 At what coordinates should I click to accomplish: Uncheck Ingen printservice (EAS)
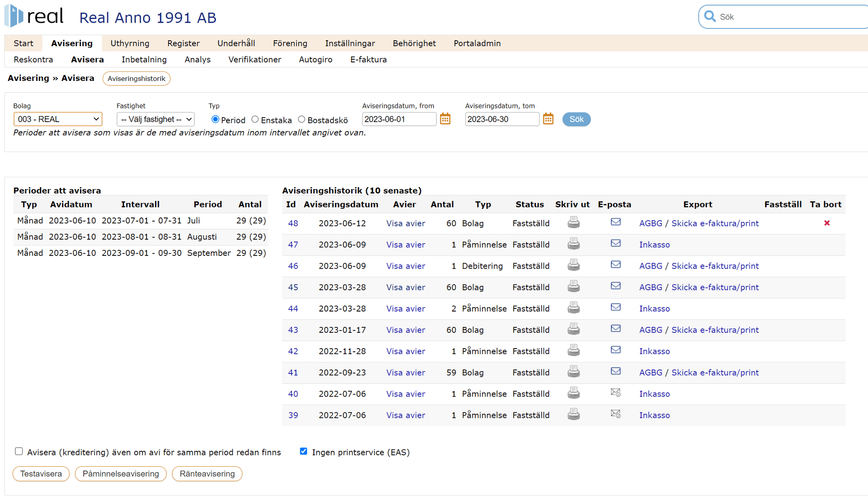coord(303,451)
